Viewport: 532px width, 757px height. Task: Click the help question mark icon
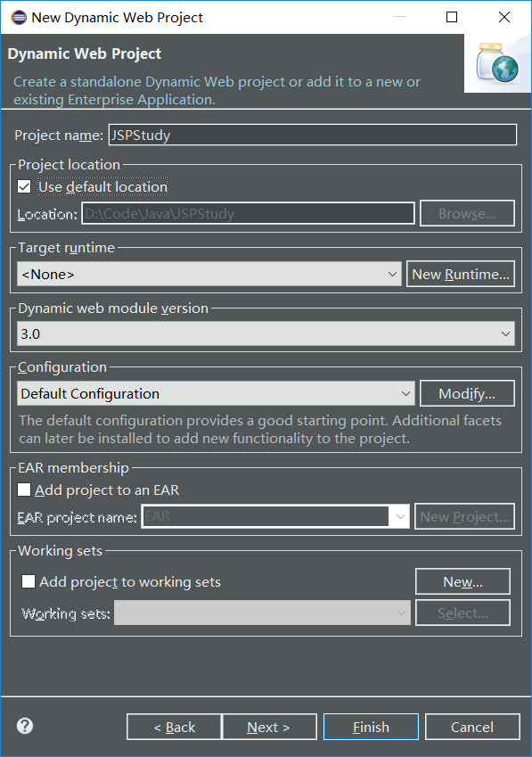point(23,726)
